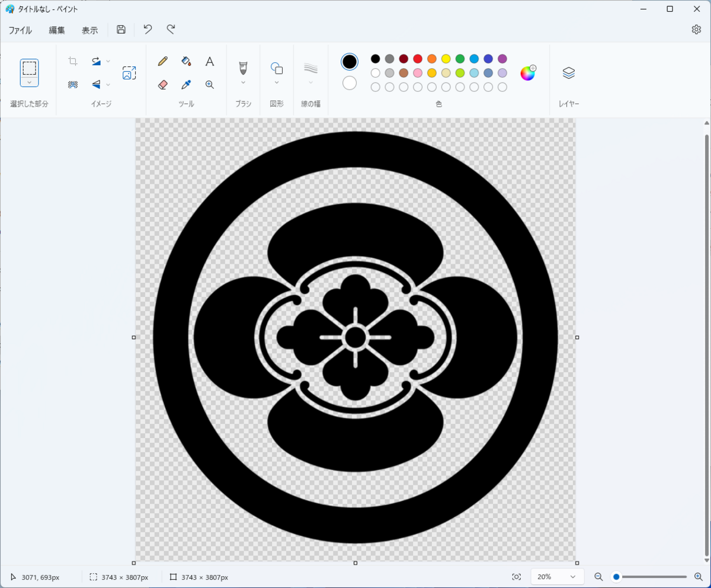Pick the gray palette swatch
711x588 pixels.
pos(389,59)
